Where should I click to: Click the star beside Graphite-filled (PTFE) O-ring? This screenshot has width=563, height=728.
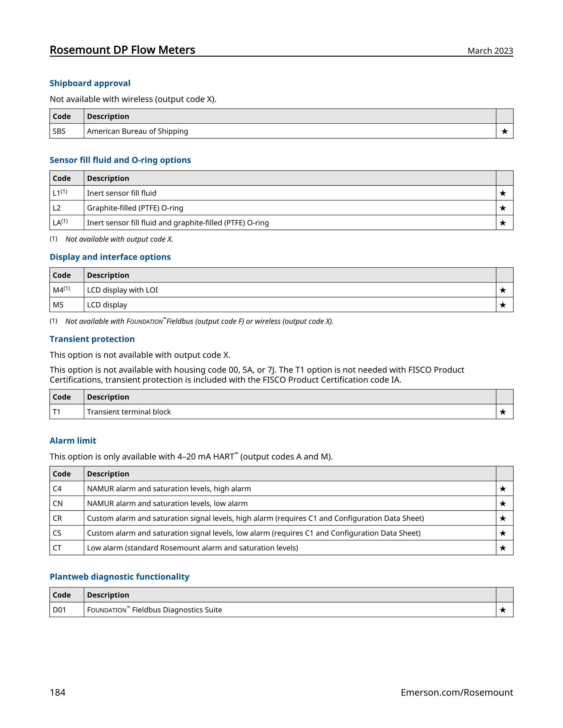point(503,208)
